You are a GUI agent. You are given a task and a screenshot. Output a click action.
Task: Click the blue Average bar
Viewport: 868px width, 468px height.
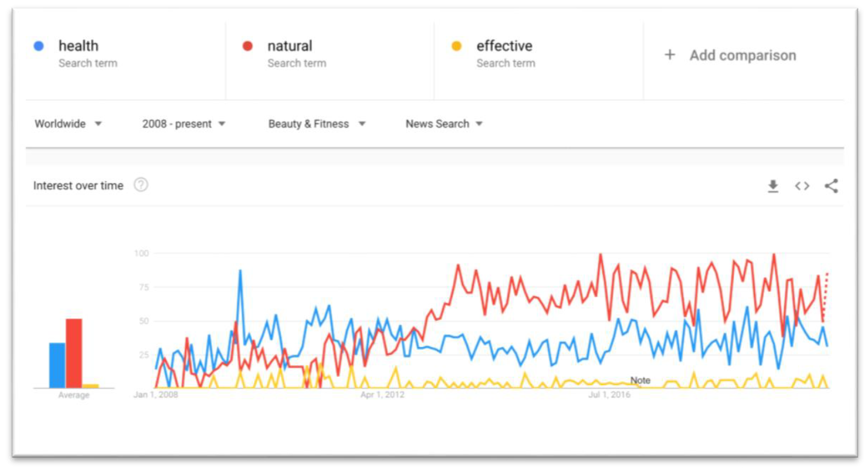57,365
